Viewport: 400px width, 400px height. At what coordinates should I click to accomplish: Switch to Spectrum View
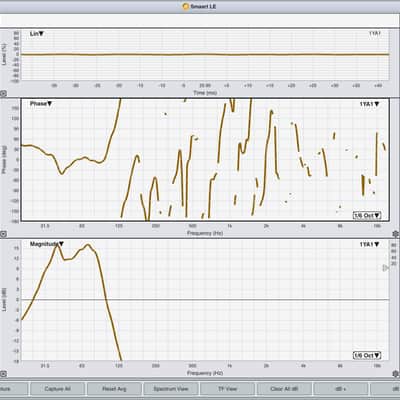pos(171,389)
